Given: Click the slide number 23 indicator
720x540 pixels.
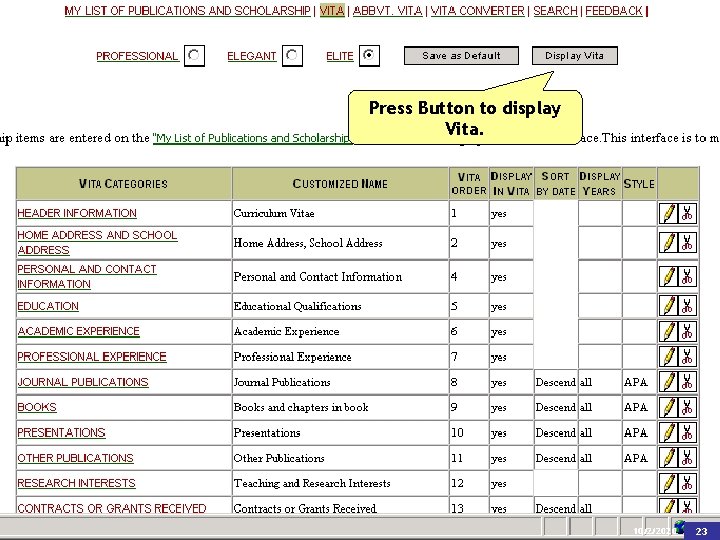Looking at the screenshot, I should pos(701,531).
